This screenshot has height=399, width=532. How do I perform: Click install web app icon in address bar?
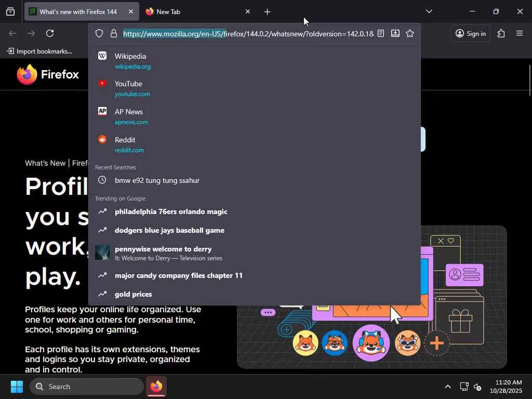click(x=395, y=33)
